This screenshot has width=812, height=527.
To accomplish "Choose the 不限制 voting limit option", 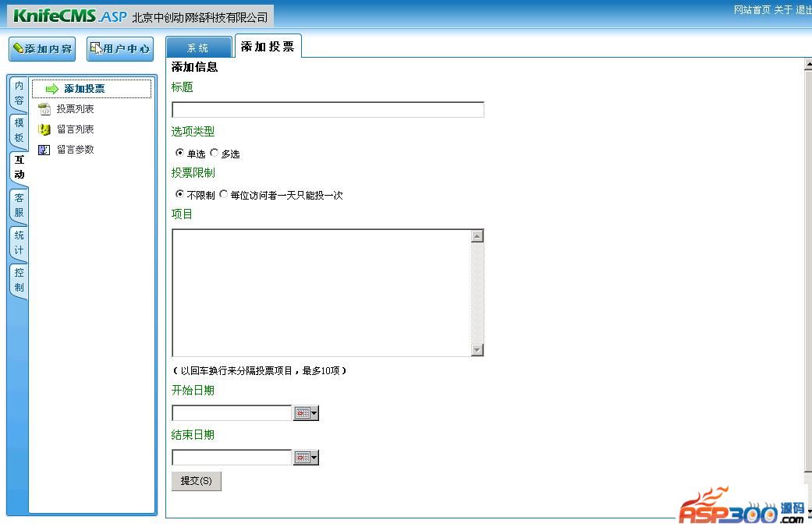I will (x=179, y=193).
